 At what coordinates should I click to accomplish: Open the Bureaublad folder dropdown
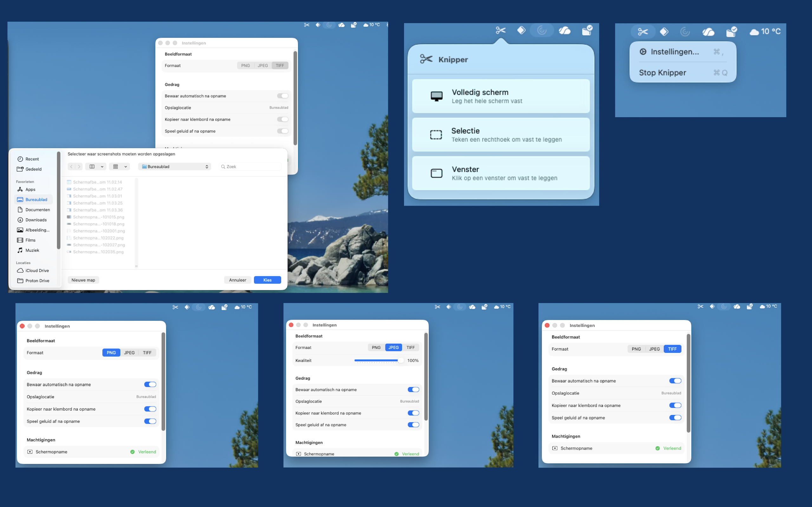point(174,166)
